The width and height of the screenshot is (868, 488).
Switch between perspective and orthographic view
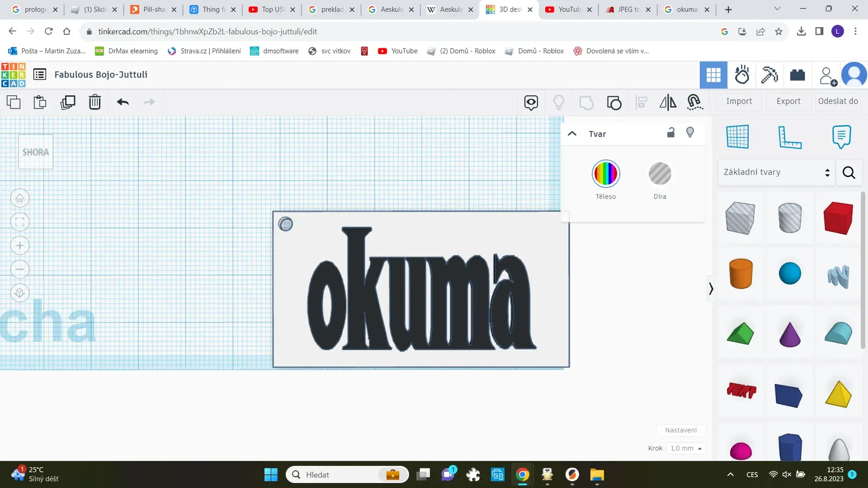tap(20, 293)
